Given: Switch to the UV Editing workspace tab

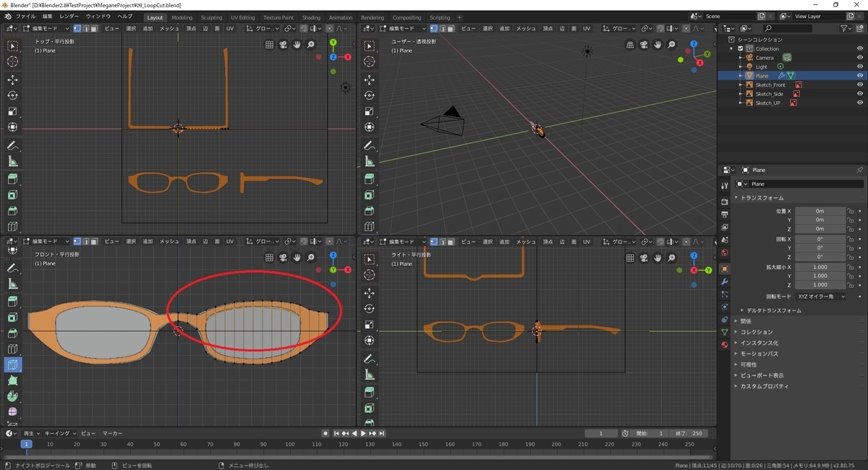Looking at the screenshot, I should (x=243, y=17).
